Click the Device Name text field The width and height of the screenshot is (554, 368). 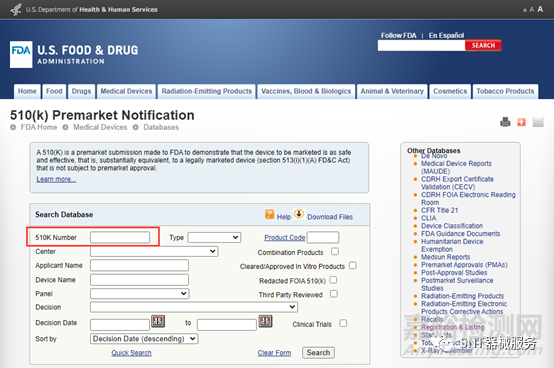pos(139,280)
